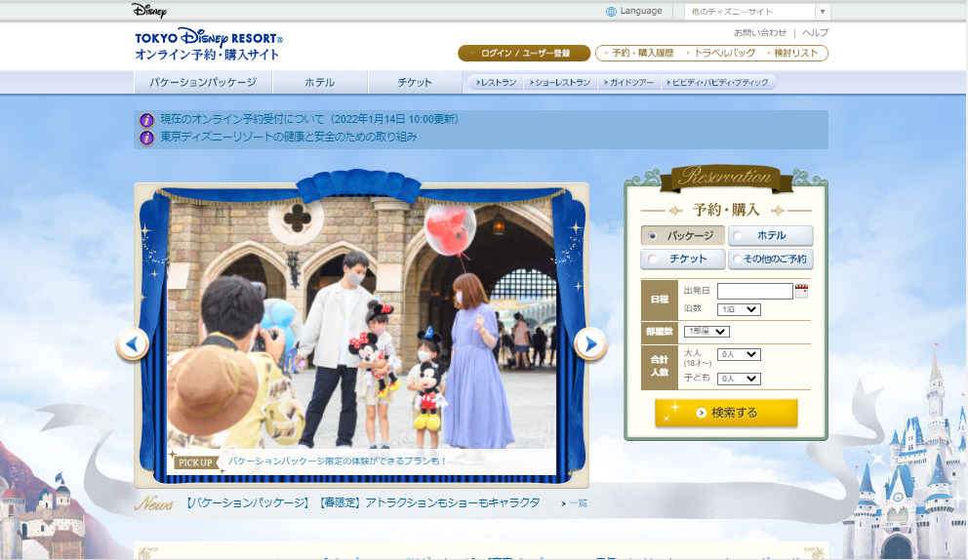Click the info icon beside 東京ディズニーリゾートの健康と安全

coord(146,137)
